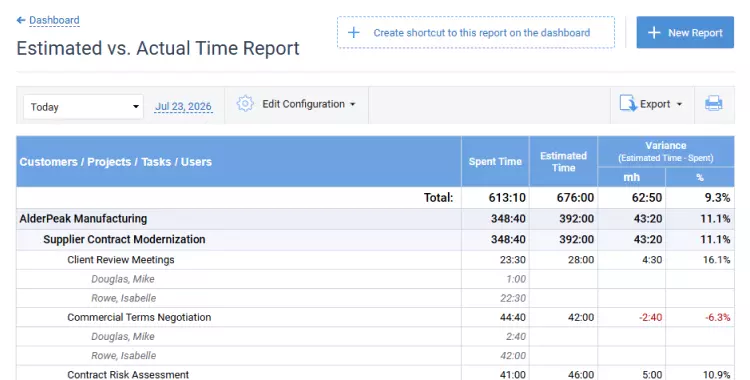Click total variance 62:50

647,198
